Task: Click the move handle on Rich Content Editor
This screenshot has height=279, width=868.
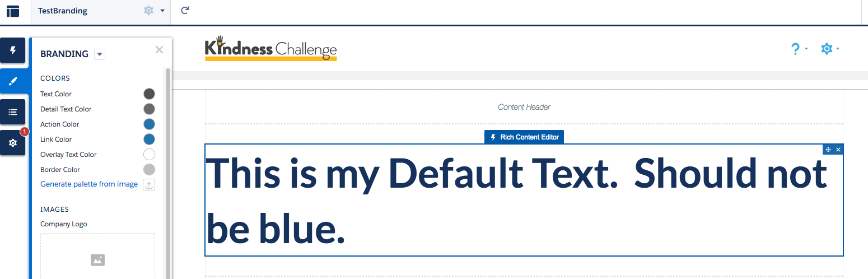Action: pos(828,150)
